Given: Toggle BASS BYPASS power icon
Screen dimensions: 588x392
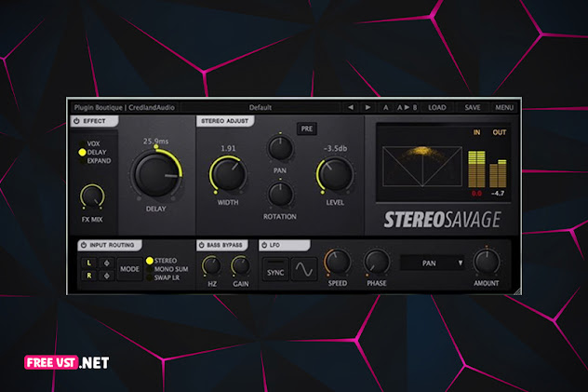Looking at the screenshot, I should point(201,245).
